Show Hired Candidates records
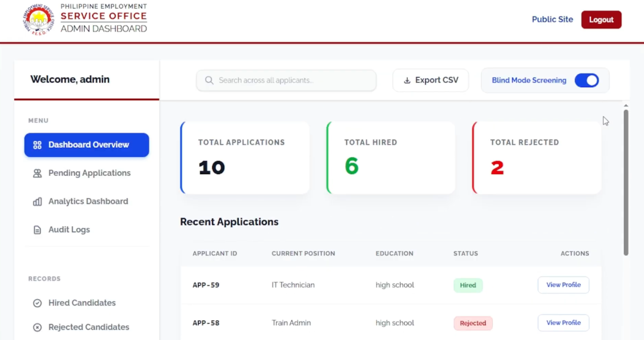This screenshot has height=340, width=644. (87, 303)
